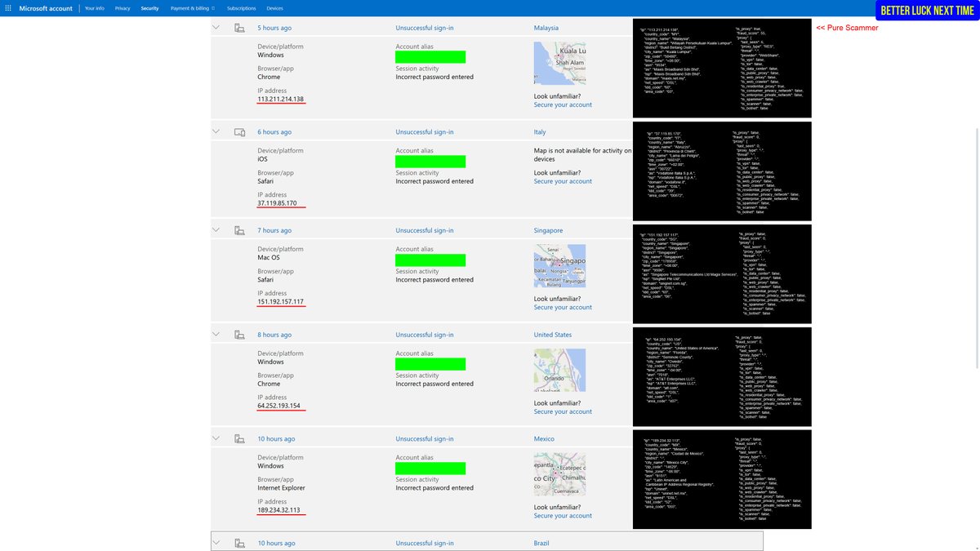Image resolution: width=980 pixels, height=551 pixels.
Task: Open the Devices tab
Action: point(274,8)
